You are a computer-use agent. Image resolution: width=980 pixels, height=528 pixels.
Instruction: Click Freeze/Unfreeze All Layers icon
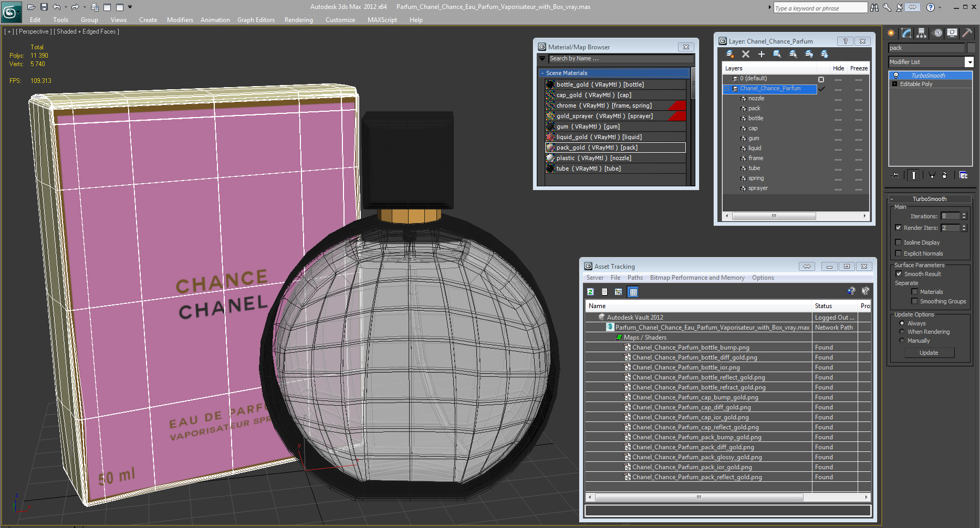coord(825,54)
